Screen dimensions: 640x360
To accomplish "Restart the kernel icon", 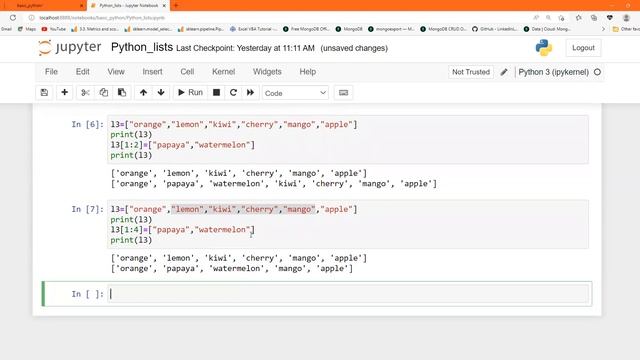I will click(x=233, y=93).
